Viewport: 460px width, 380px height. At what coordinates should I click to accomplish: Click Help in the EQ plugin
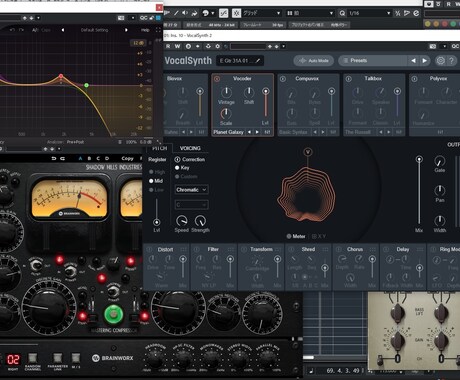pos(145,30)
